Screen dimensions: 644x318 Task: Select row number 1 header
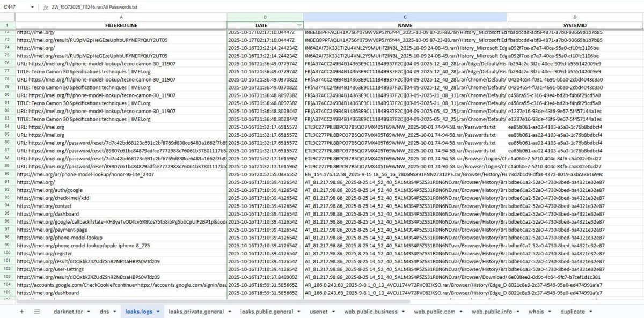pyautogui.click(x=8, y=25)
